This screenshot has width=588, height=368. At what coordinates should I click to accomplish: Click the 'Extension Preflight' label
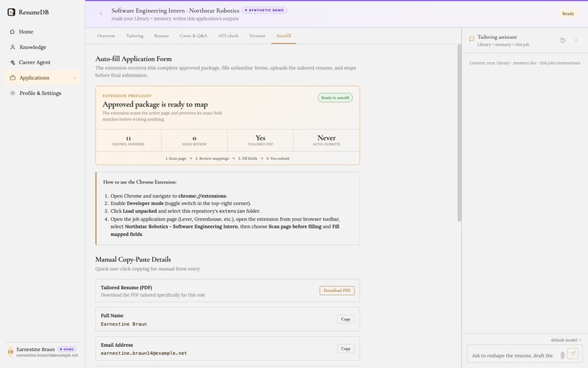tap(127, 96)
